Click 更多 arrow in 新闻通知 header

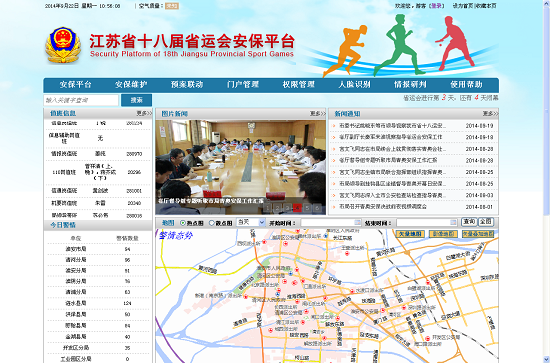coord(490,114)
